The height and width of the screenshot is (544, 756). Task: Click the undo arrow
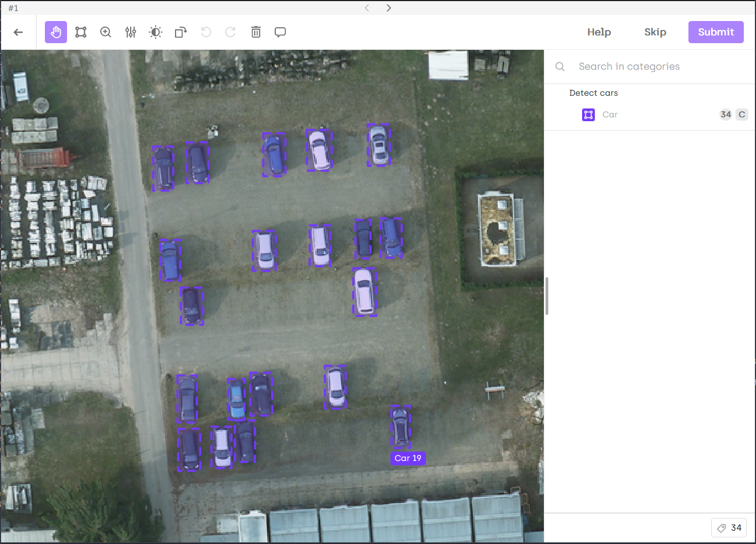tap(206, 32)
